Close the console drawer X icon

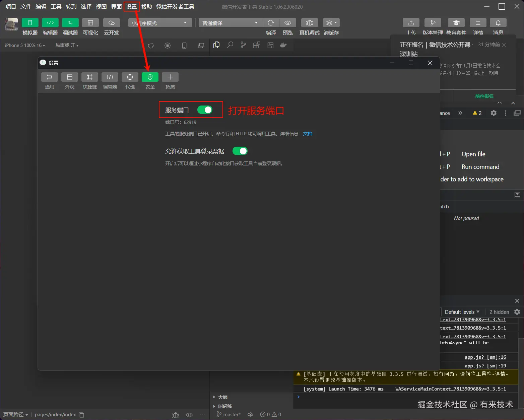(517, 301)
